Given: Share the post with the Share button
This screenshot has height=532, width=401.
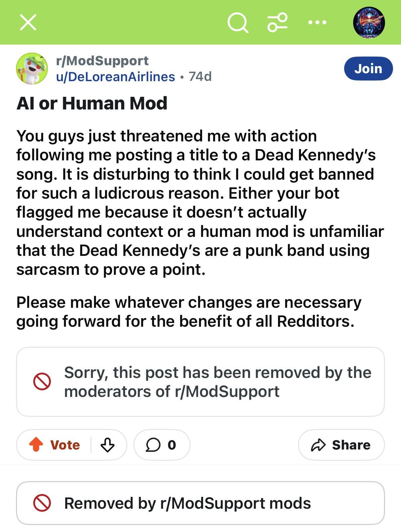Looking at the screenshot, I should coord(341,444).
